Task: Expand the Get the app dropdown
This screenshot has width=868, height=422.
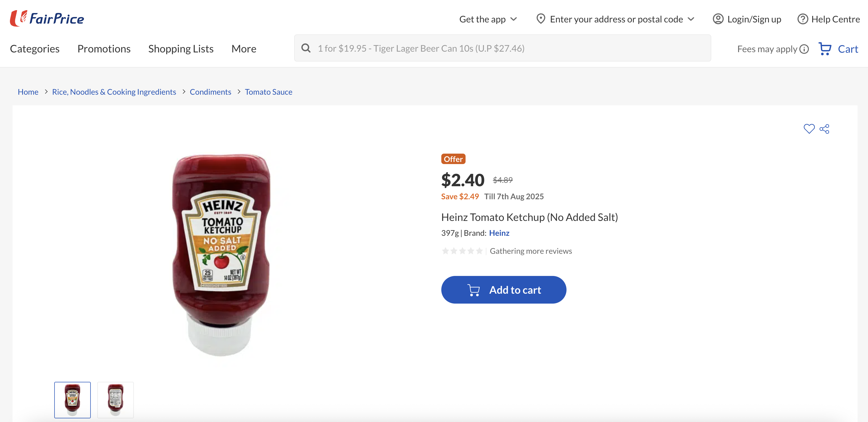Action: click(487, 19)
